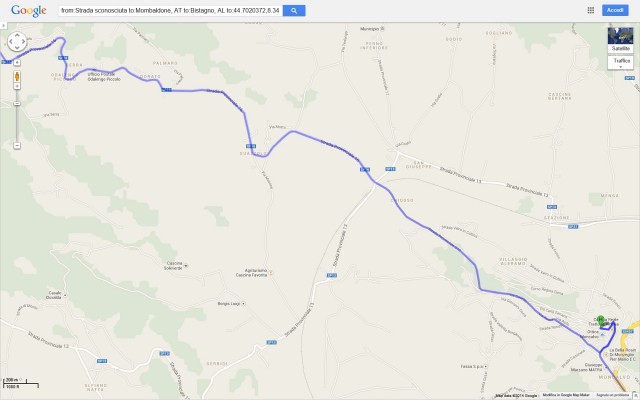
Task: Zoom out with the minus button
Action: [17, 145]
